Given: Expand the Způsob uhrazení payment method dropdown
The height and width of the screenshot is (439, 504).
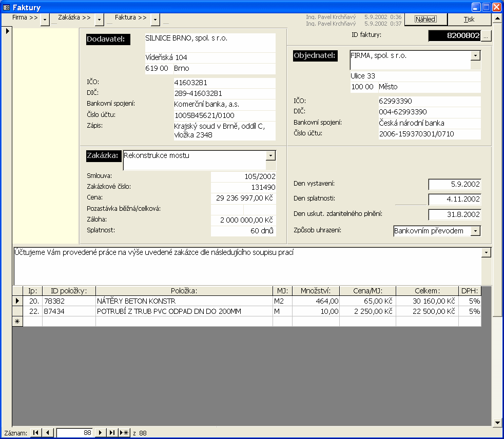Looking at the screenshot, I should [475, 231].
